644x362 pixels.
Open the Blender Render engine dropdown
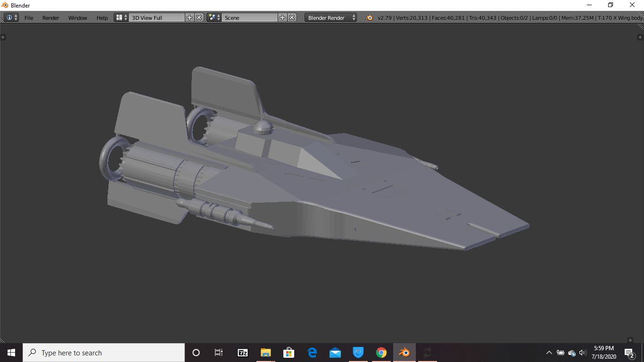pyautogui.click(x=330, y=17)
